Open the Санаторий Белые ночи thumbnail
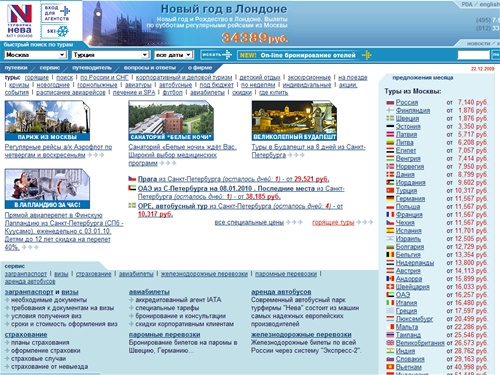This screenshot has height=375, width=500. coord(171,120)
